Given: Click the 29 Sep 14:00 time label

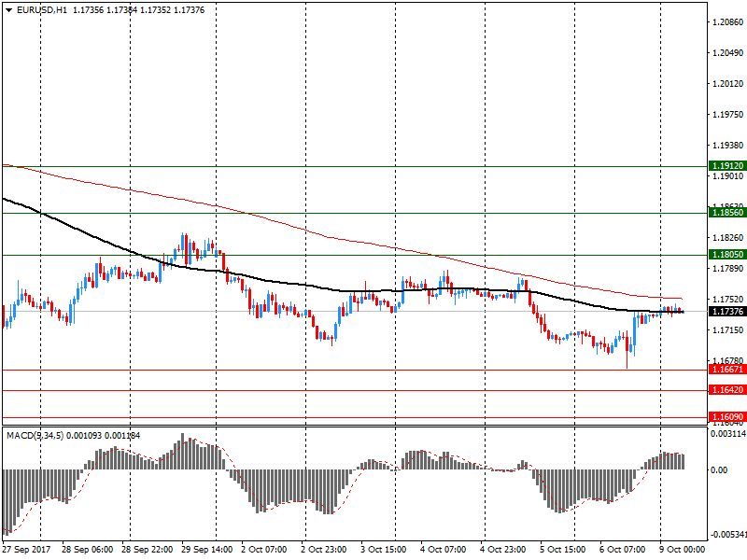Looking at the screenshot, I should [206, 550].
